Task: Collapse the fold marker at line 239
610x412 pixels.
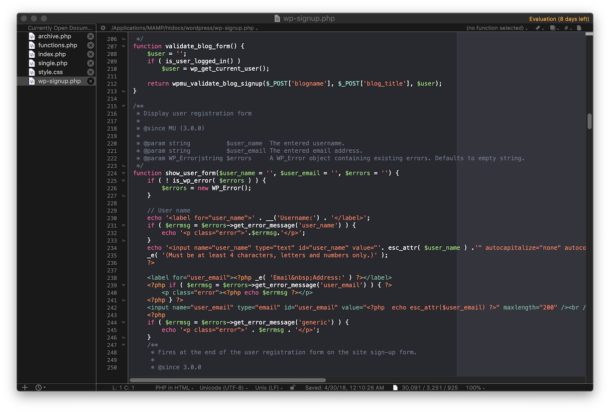Action: pos(124,285)
